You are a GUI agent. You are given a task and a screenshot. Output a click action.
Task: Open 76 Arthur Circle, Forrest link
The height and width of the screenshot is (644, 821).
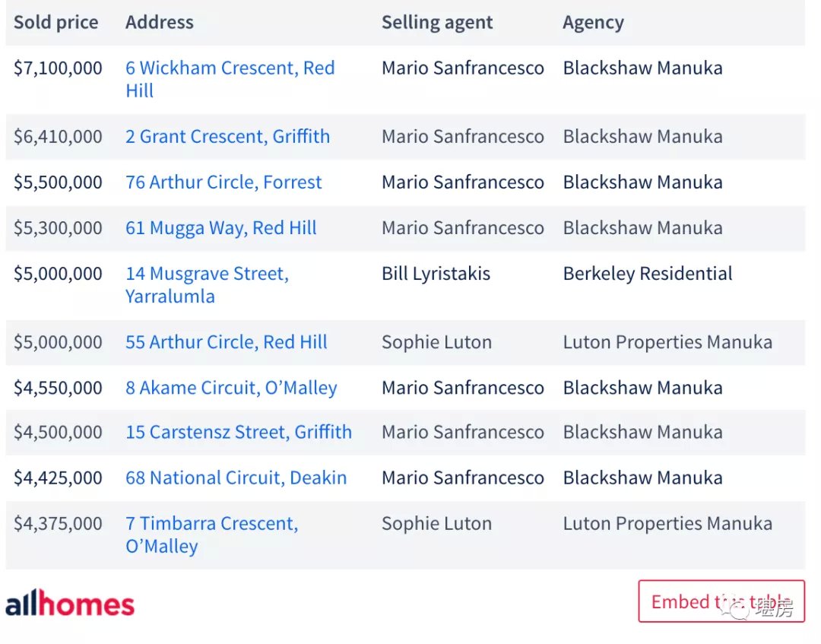point(223,182)
